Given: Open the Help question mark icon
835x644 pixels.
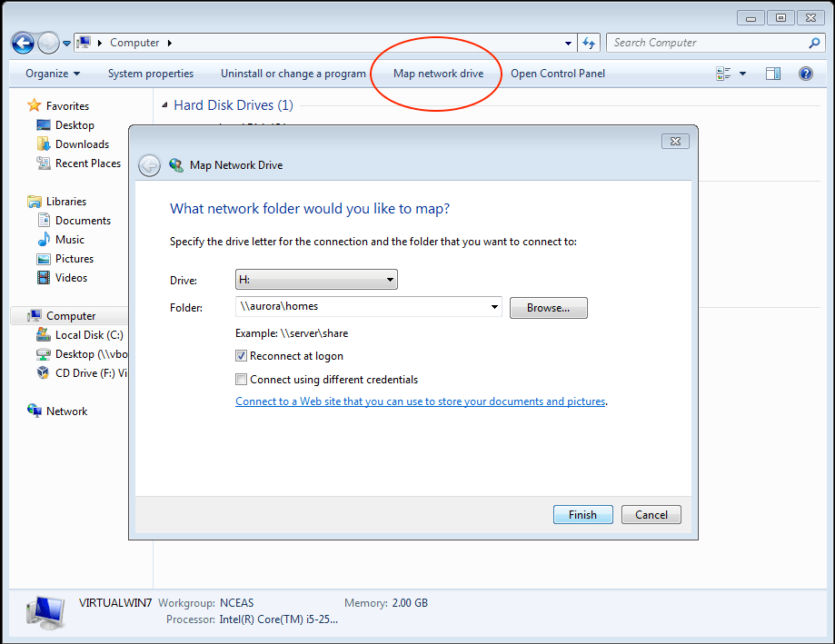Looking at the screenshot, I should [x=805, y=74].
